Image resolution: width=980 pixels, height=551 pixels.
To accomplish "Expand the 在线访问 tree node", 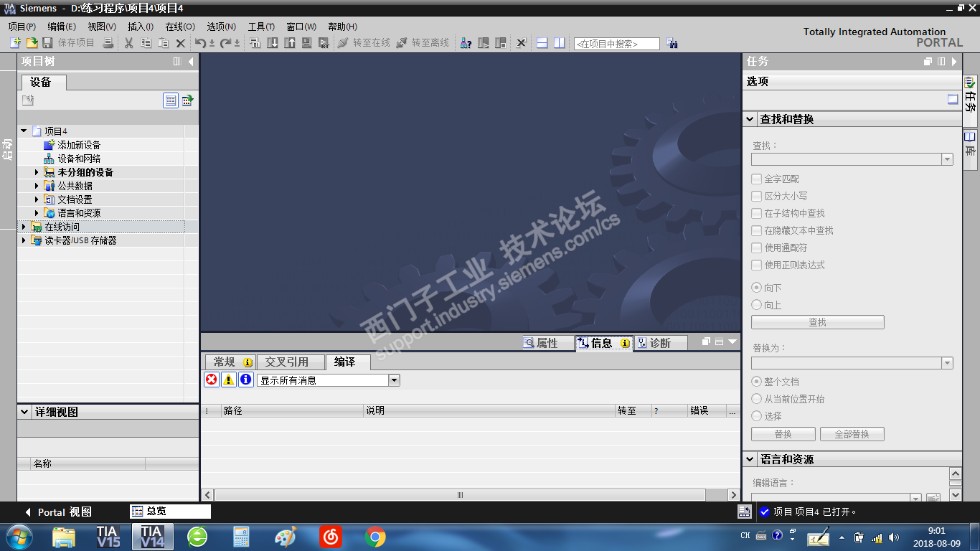I will (24, 227).
